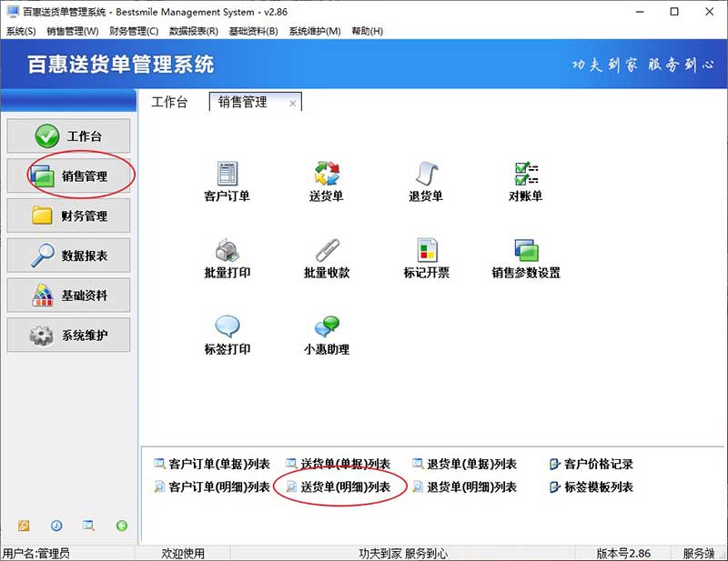728x561 pixels.
Task: Open 客户订单(明细)列表 link
Action: 212,486
